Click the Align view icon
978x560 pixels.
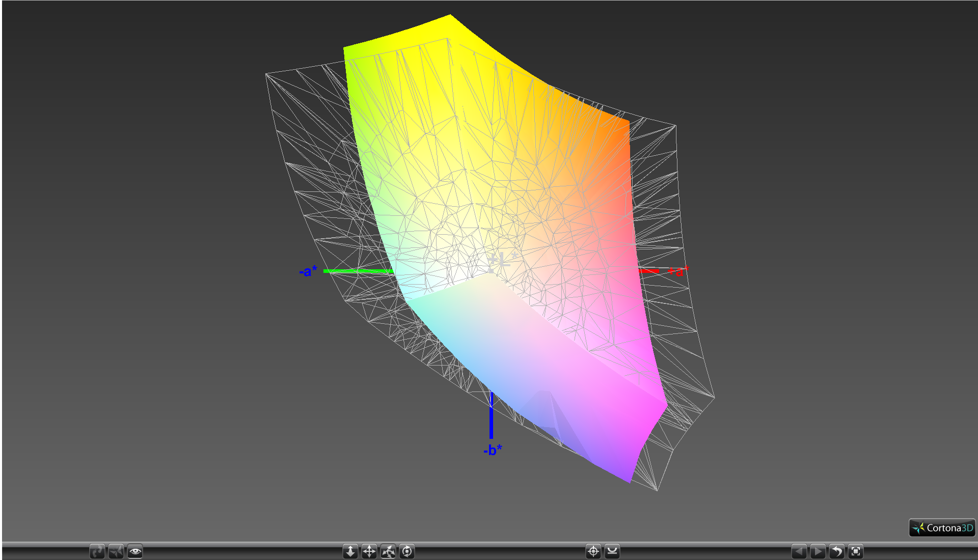pos(612,551)
